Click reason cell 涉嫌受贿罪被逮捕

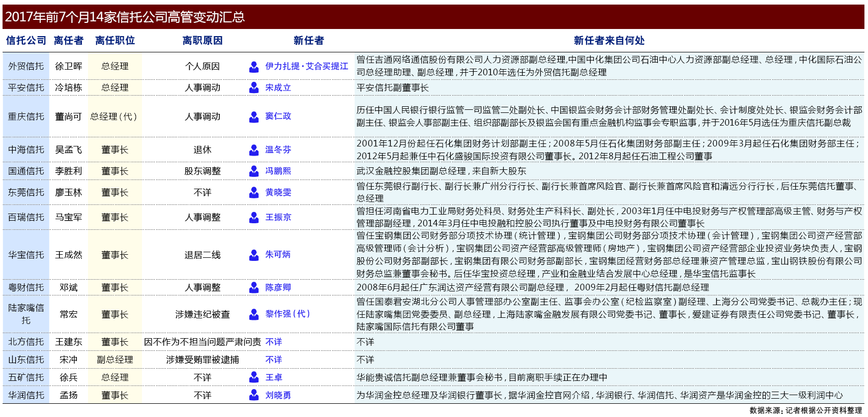point(202,360)
